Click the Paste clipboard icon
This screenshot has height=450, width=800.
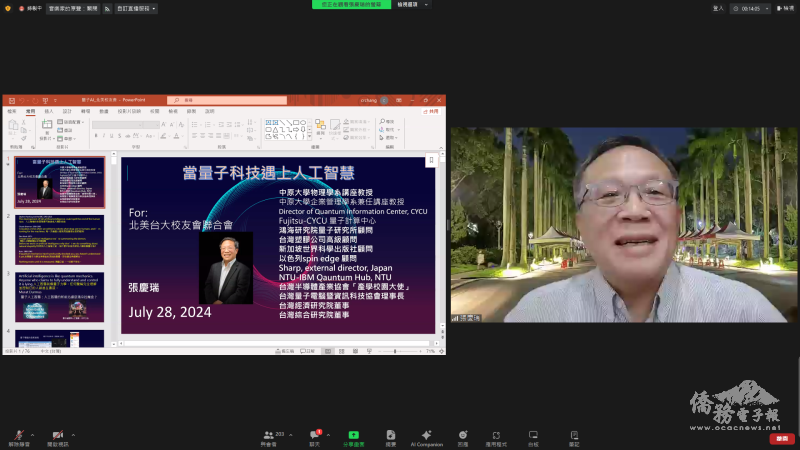click(13, 126)
